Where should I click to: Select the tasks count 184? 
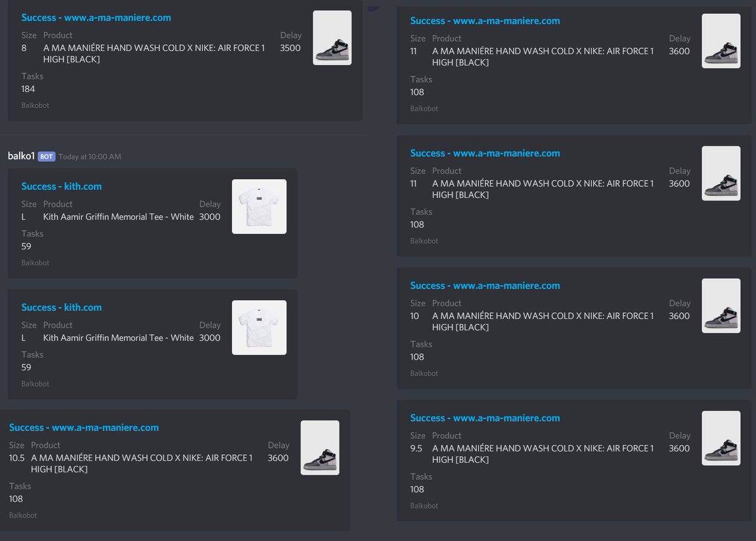(28, 89)
